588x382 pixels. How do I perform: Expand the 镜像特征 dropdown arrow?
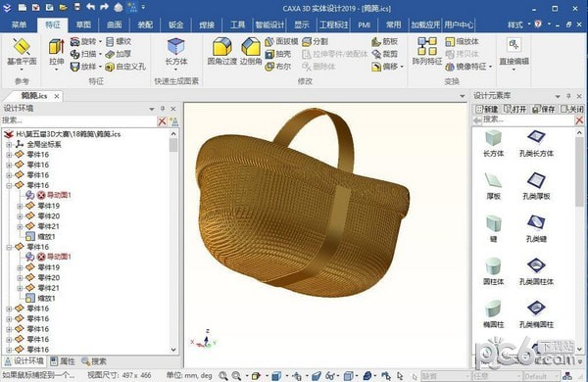click(x=490, y=67)
